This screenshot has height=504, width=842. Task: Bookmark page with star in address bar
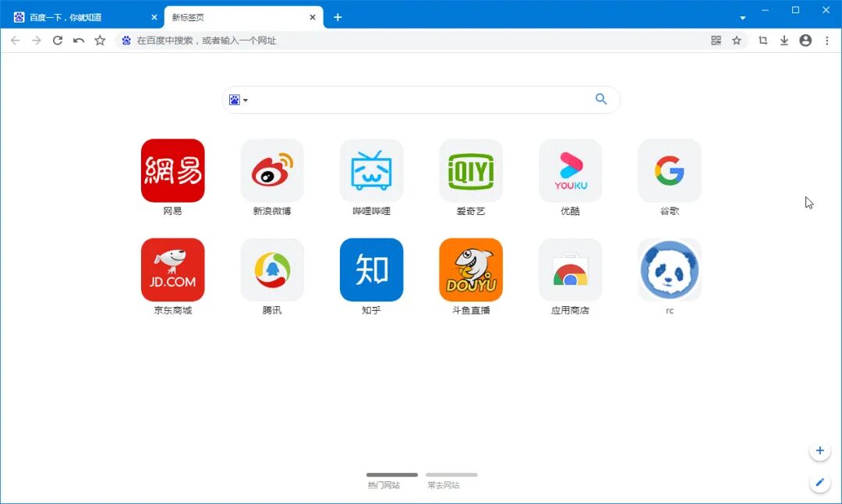(x=737, y=41)
